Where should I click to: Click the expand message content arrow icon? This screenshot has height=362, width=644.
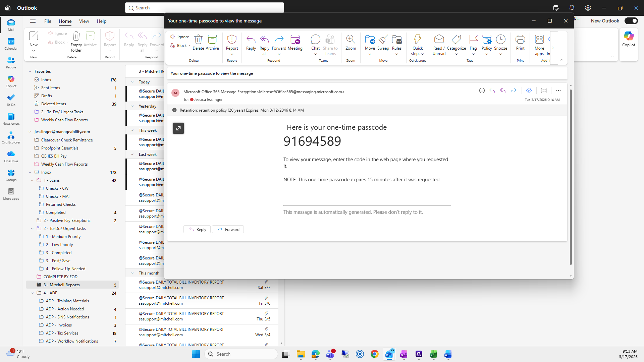pyautogui.click(x=178, y=128)
